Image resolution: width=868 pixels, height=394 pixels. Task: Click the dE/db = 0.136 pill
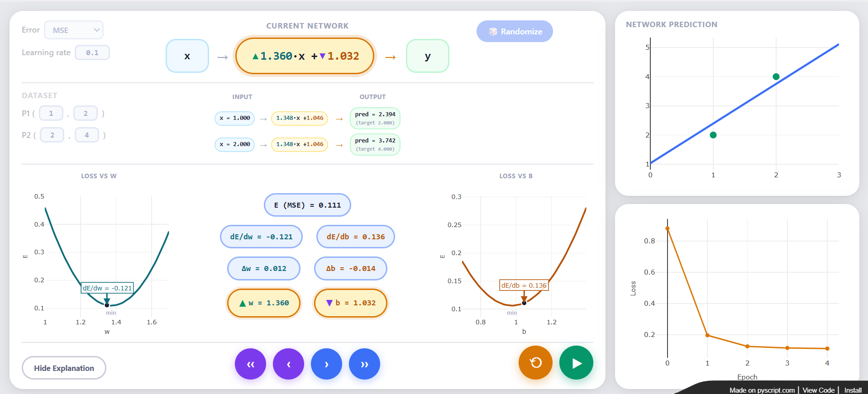356,237
